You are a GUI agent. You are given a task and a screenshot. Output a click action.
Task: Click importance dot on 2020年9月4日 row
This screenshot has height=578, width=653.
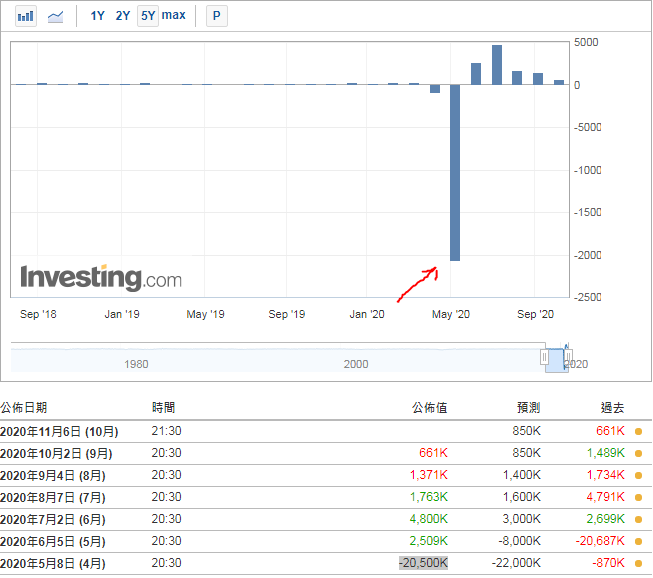click(x=638, y=475)
